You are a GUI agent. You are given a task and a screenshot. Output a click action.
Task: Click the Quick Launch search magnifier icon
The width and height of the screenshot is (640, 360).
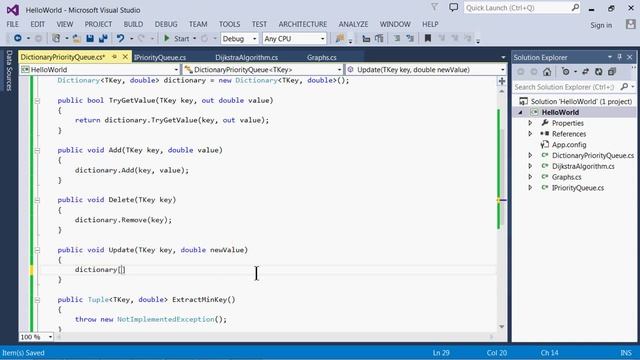(575, 8)
